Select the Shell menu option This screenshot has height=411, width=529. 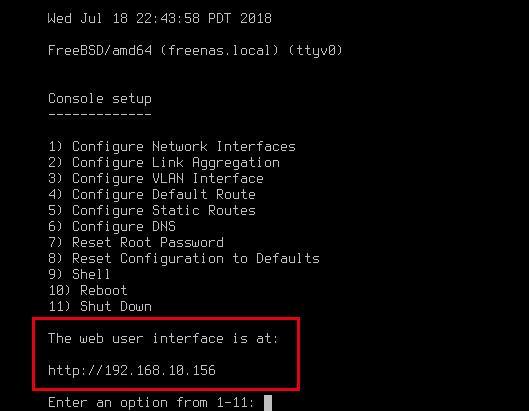pyautogui.click(x=79, y=274)
